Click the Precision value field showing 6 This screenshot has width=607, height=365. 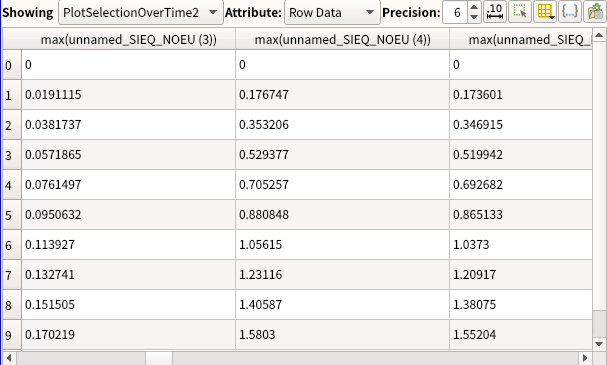[455, 12]
